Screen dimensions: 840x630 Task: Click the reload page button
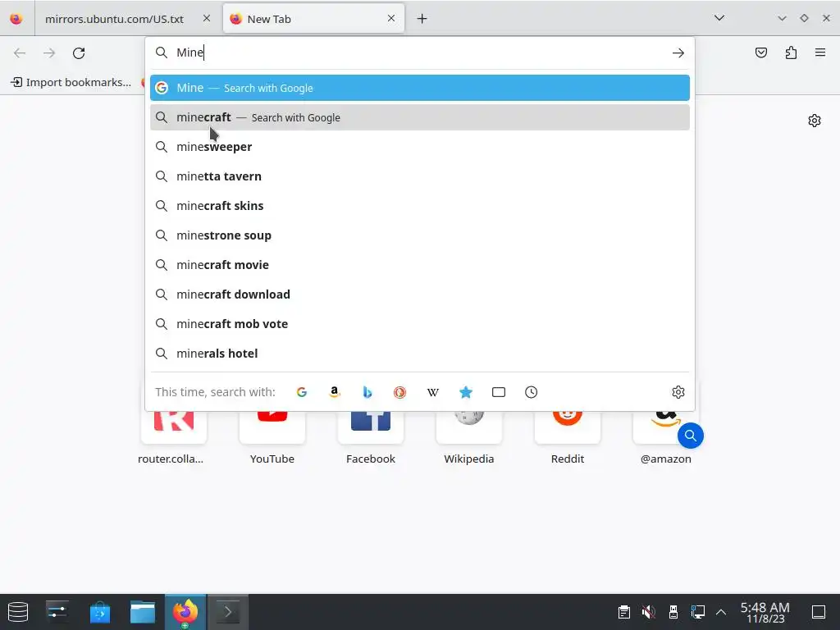click(79, 53)
